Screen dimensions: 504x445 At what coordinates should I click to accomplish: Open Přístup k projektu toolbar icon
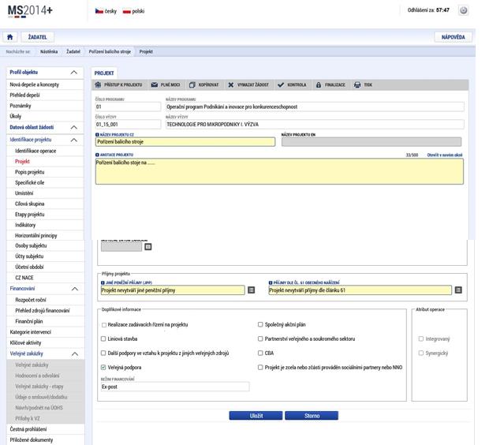[98, 85]
